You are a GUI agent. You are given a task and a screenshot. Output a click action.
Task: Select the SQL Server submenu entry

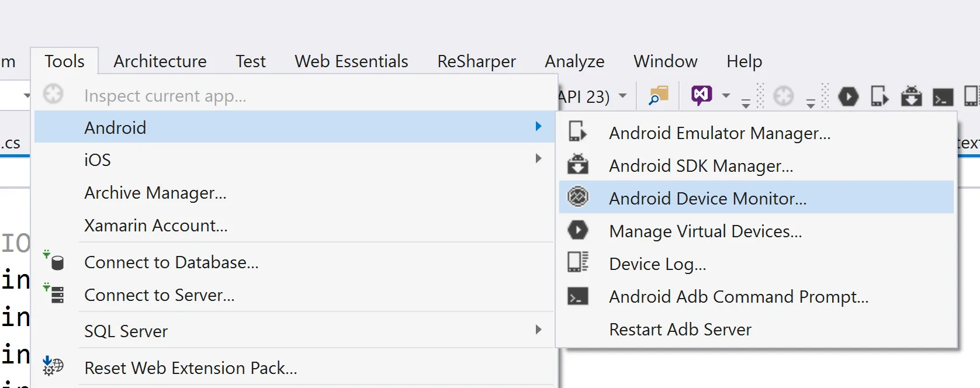click(x=294, y=331)
